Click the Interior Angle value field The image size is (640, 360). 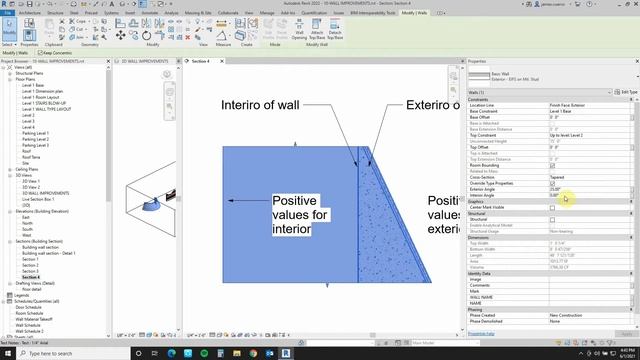589,196
